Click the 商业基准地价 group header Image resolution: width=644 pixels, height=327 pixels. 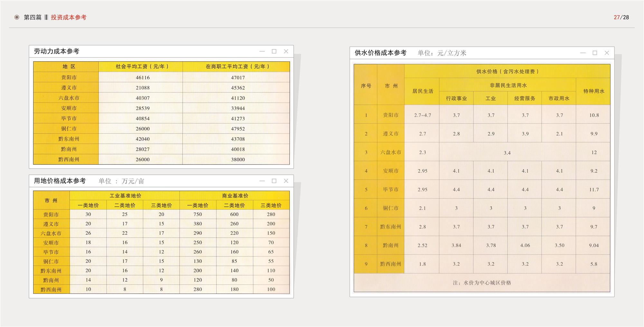click(235, 196)
